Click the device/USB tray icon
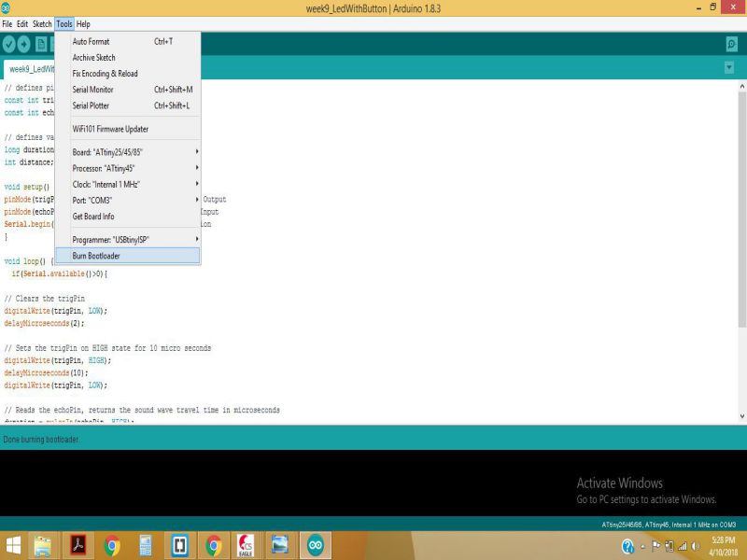This screenshot has height=560, width=747. [x=669, y=546]
